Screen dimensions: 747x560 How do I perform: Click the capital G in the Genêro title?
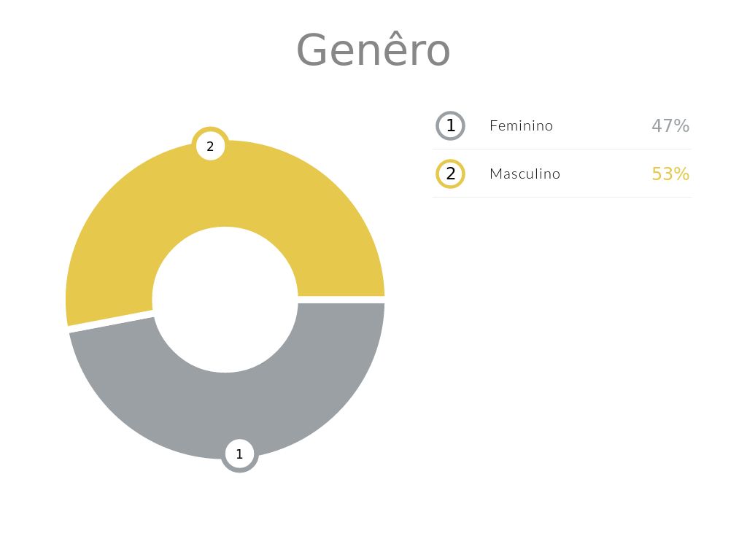pos(311,50)
